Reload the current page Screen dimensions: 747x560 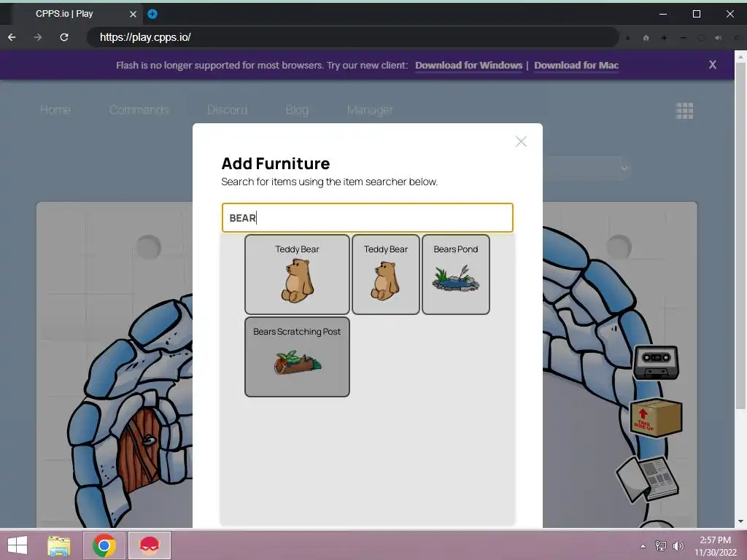[x=64, y=37]
